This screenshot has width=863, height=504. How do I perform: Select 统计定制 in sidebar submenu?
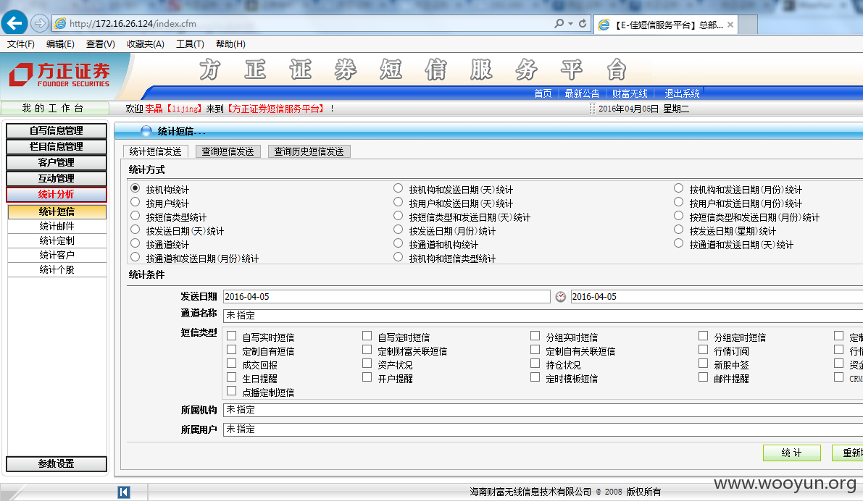pos(57,241)
